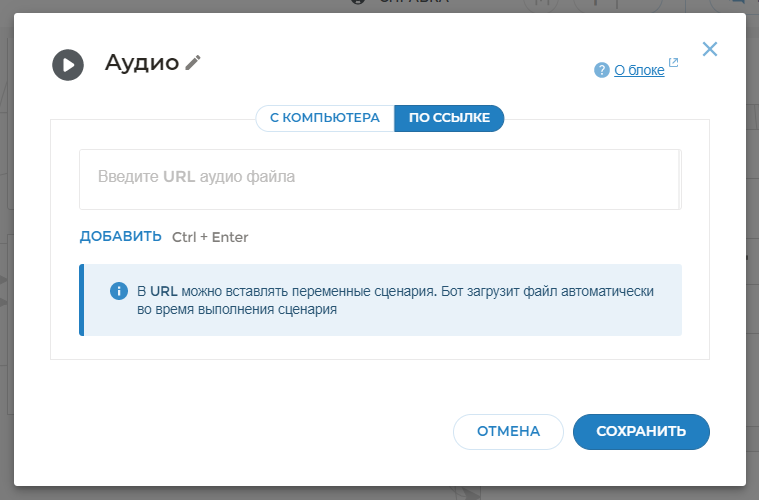Cancel changes with the ОТМЕНА button
The height and width of the screenshot is (500, 759).
coord(508,431)
